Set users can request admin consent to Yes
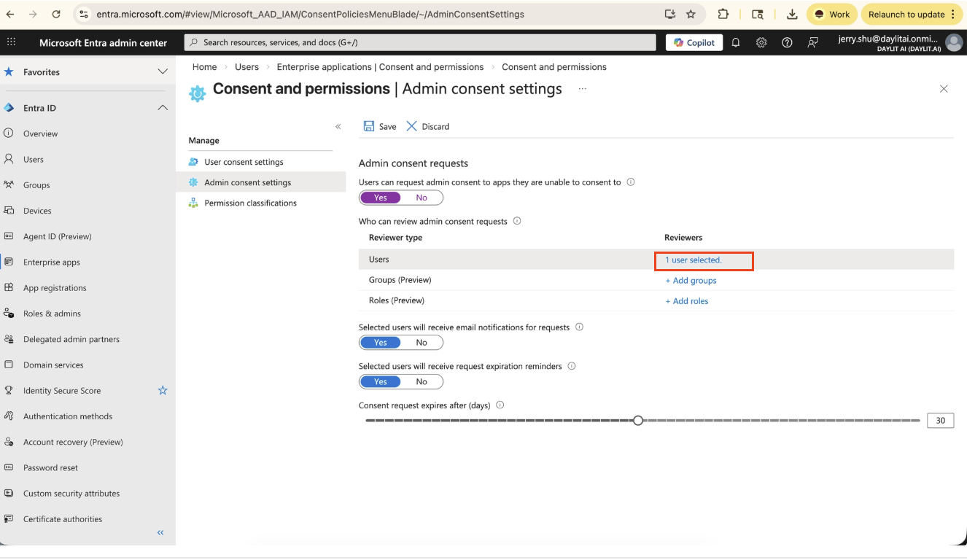 (381, 198)
